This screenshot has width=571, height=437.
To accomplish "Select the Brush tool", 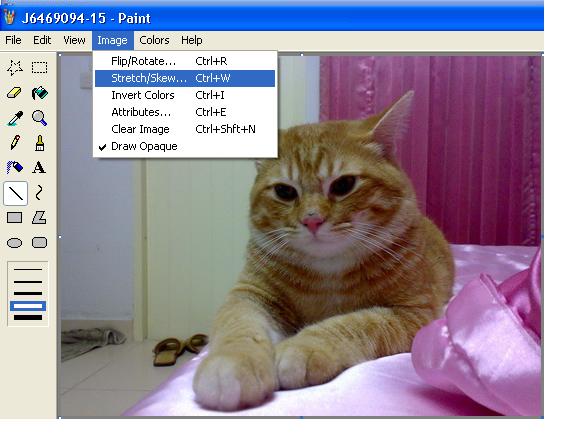I will click(x=39, y=143).
